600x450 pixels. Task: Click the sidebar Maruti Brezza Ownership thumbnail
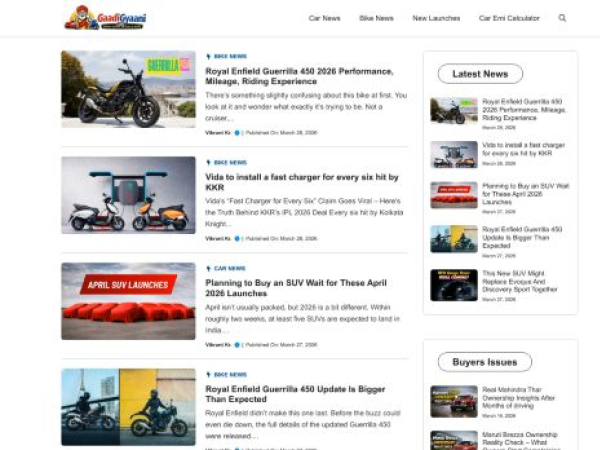pyautogui.click(x=453, y=440)
